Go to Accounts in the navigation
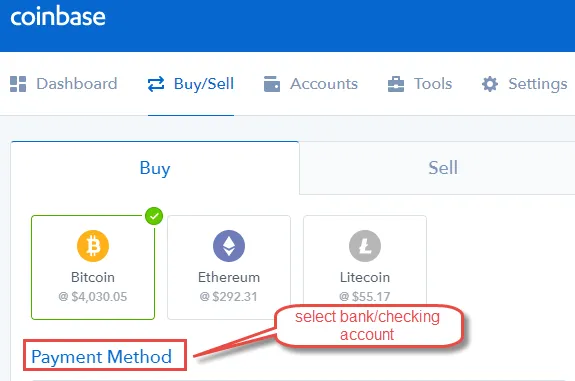This screenshot has width=575, height=381. (x=311, y=84)
